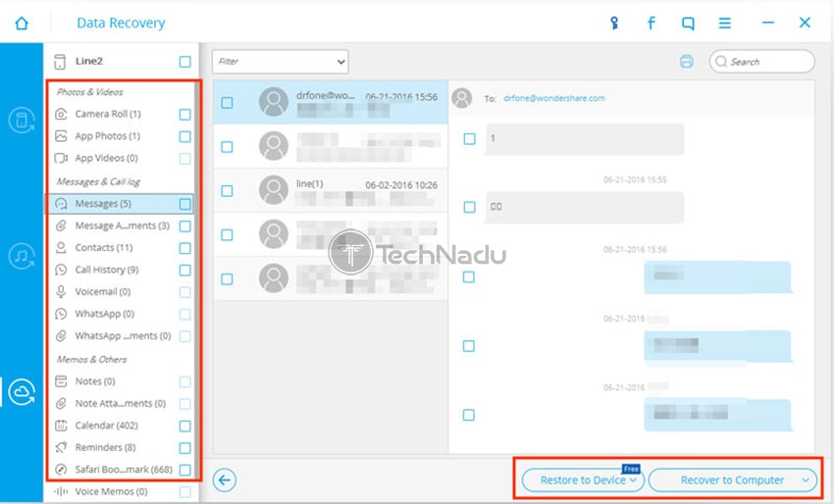The width and height of the screenshot is (834, 504).
Task: Select Message Attachments (3) category
Action: tap(123, 226)
